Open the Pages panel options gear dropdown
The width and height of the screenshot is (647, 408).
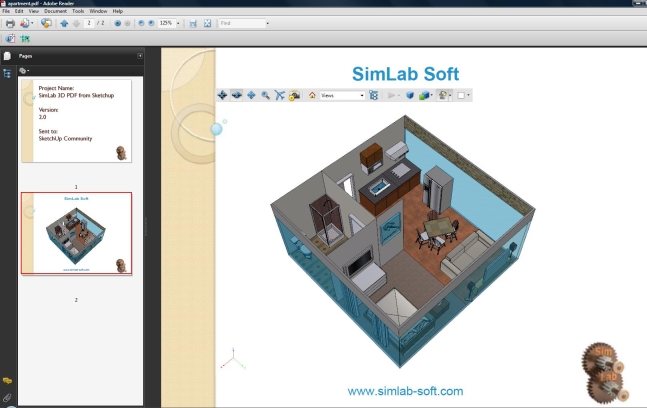(x=24, y=71)
